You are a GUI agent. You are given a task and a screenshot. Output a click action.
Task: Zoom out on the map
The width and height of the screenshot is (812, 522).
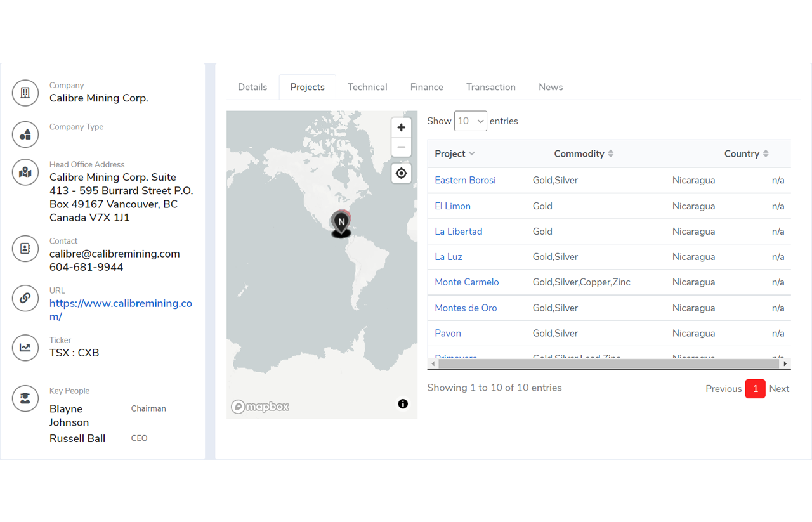401,147
